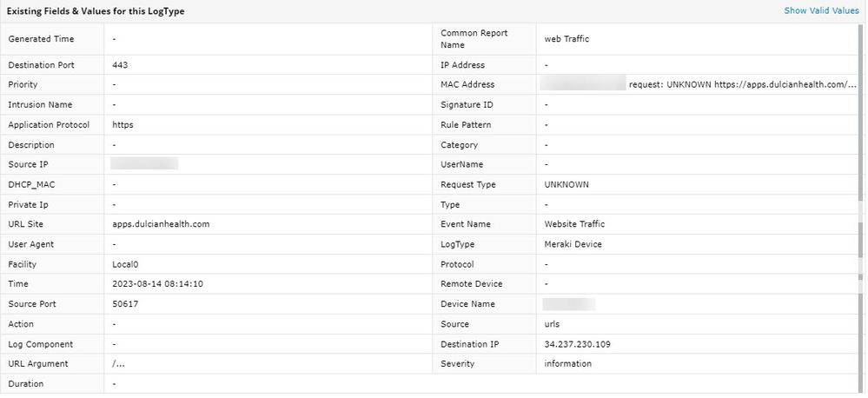
Task: Click the Event Name value Website Traffic
Action: [x=574, y=224]
